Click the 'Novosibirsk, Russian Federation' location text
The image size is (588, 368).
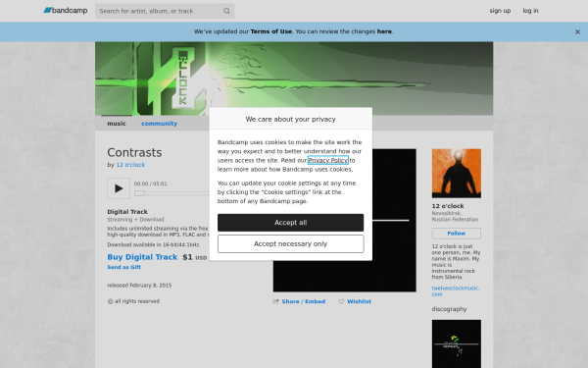(x=455, y=216)
